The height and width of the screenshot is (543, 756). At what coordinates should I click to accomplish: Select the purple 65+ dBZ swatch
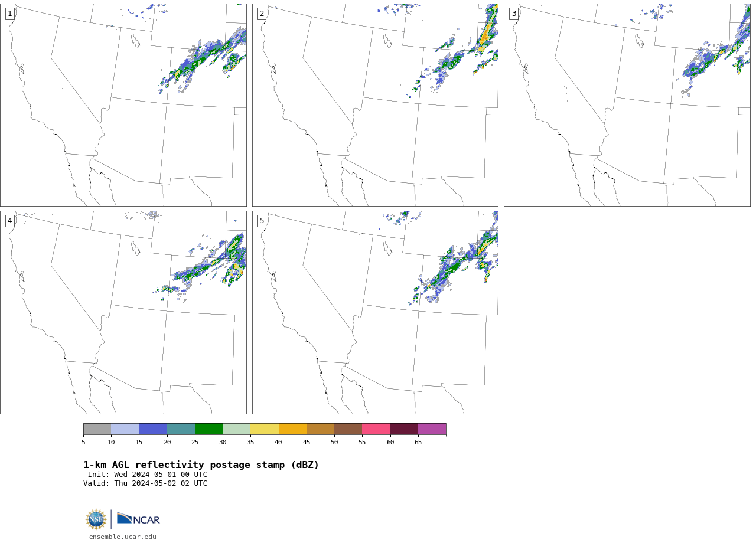[x=432, y=429]
